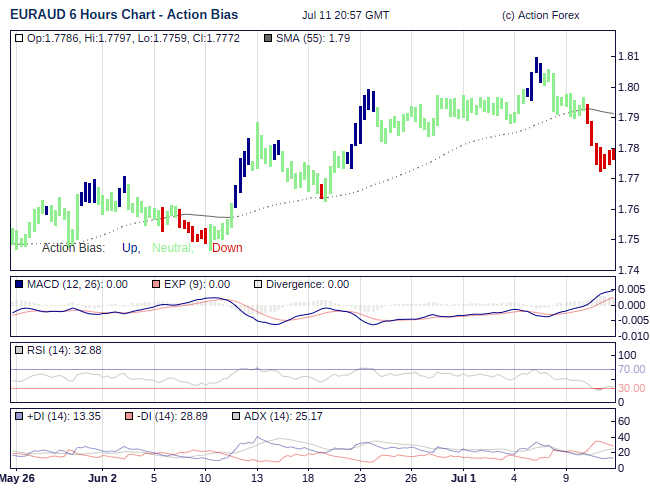The image size is (650, 489).
Task: Click the RSI (14) legend square
Action: [20, 350]
